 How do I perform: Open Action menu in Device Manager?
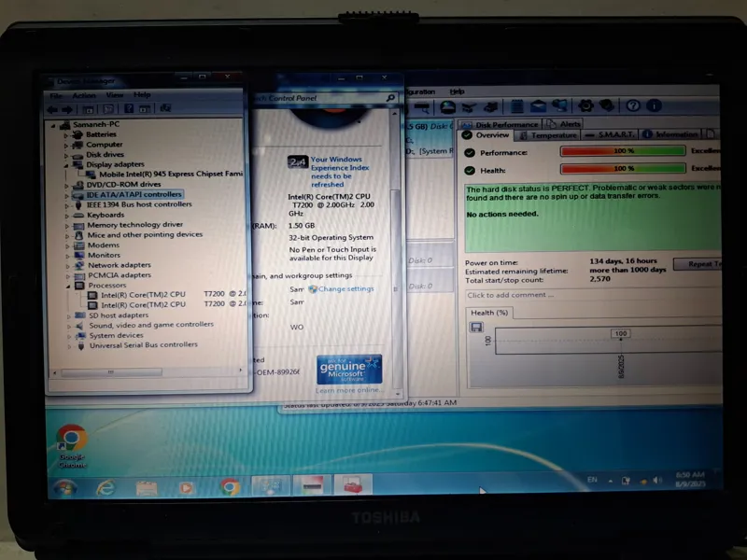pos(84,95)
